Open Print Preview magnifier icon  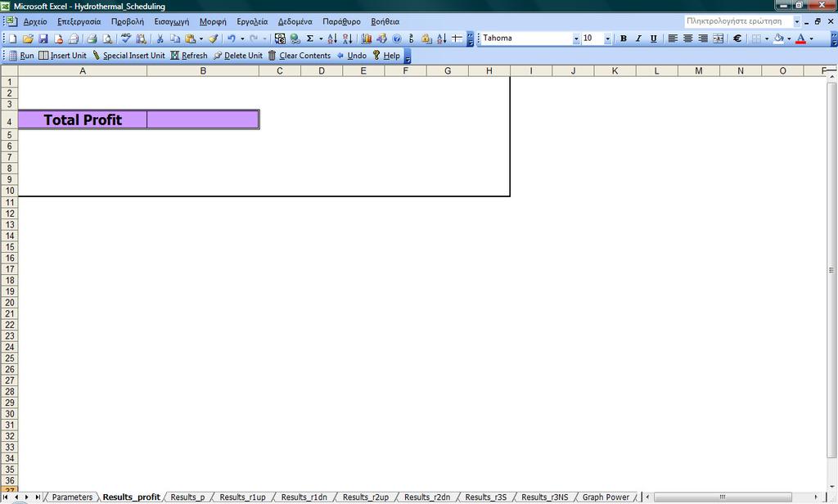pos(107,38)
